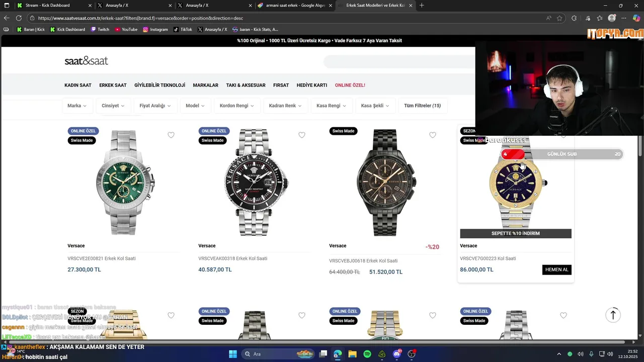Open the Copilot icon in the toolbar
This screenshot has width=644, height=362.
coord(636,18)
